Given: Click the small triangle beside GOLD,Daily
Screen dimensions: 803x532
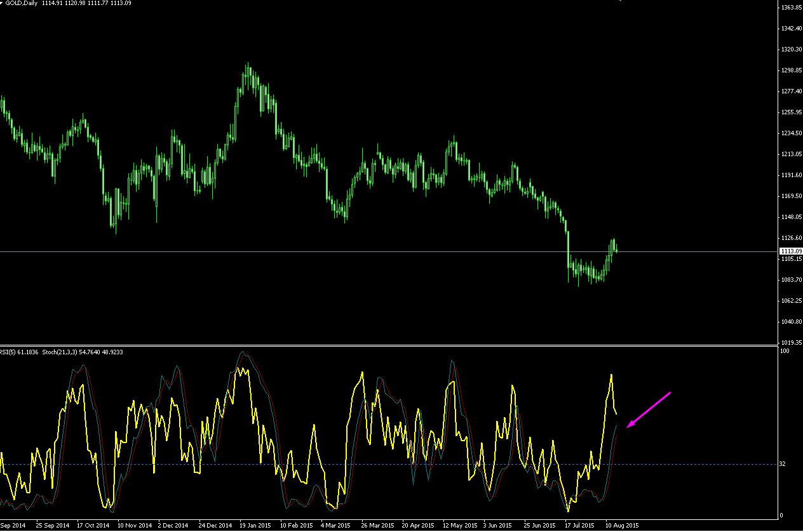Looking at the screenshot, I should click(x=2, y=4).
